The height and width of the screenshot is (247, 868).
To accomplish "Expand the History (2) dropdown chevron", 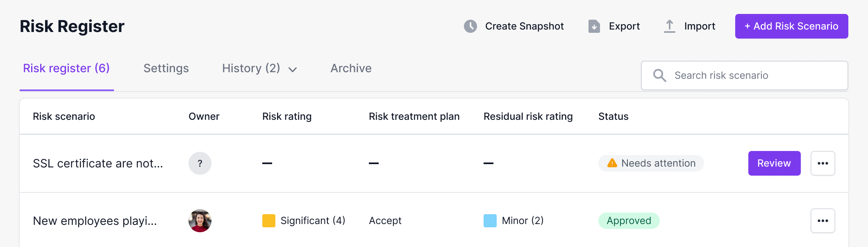I will (x=293, y=69).
